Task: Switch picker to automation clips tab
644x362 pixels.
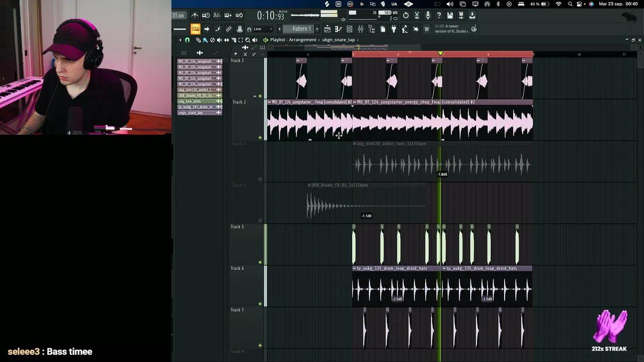Action: (216, 53)
